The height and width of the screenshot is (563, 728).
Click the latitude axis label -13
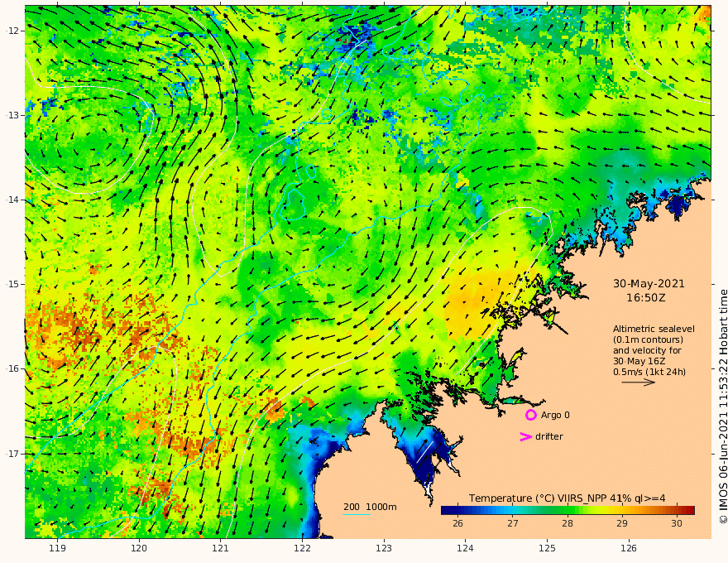click(13, 115)
